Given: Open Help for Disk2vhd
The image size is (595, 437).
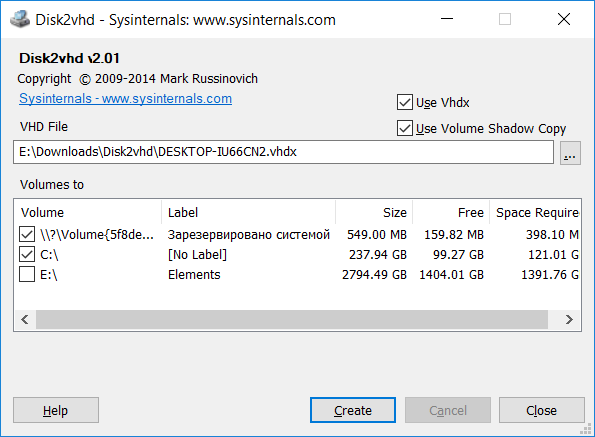Looking at the screenshot, I should tap(56, 410).
